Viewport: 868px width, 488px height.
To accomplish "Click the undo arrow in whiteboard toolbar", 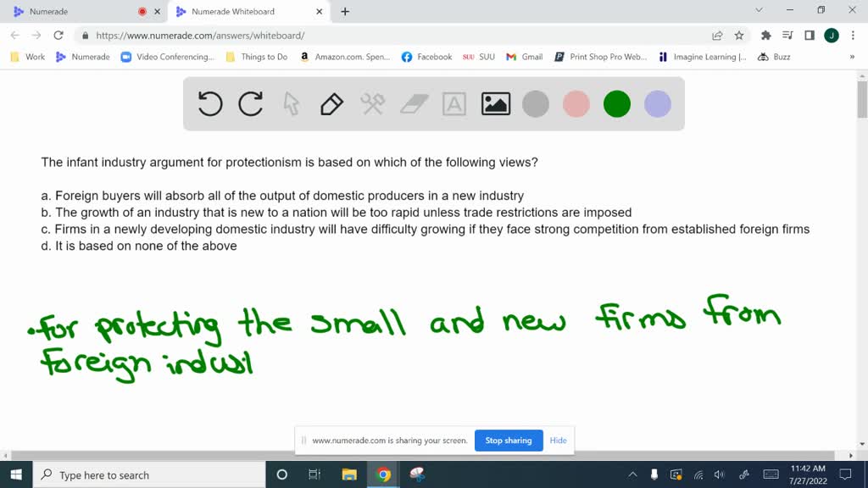I will pyautogui.click(x=210, y=104).
